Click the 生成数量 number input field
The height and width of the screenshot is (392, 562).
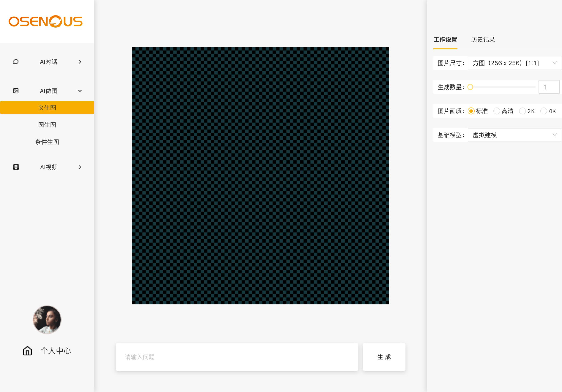[x=549, y=87]
